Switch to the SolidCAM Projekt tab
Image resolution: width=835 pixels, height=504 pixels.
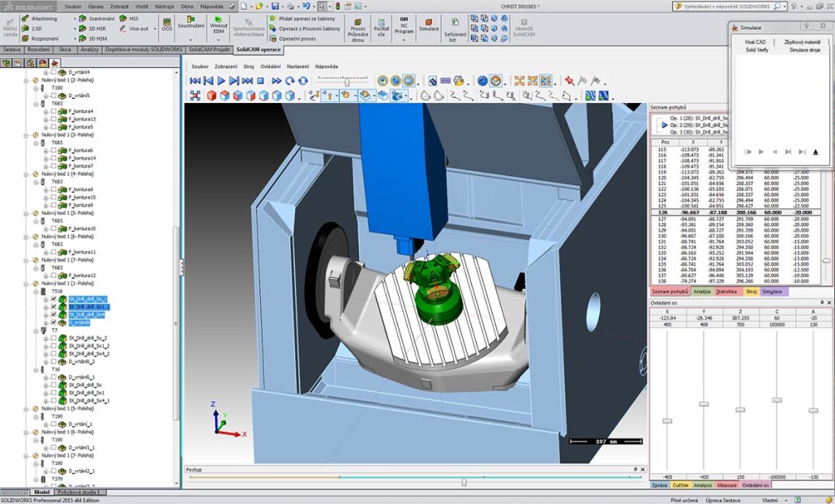pyautogui.click(x=209, y=49)
